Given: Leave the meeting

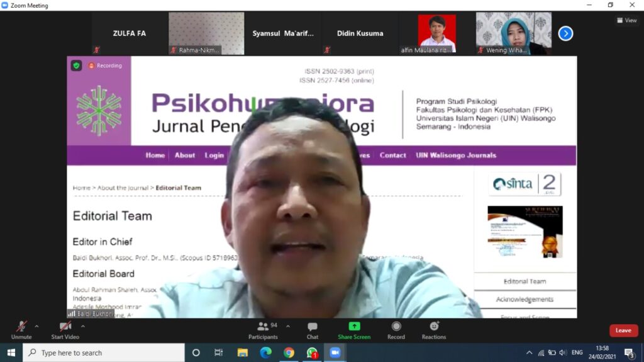Looking at the screenshot, I should tap(623, 331).
